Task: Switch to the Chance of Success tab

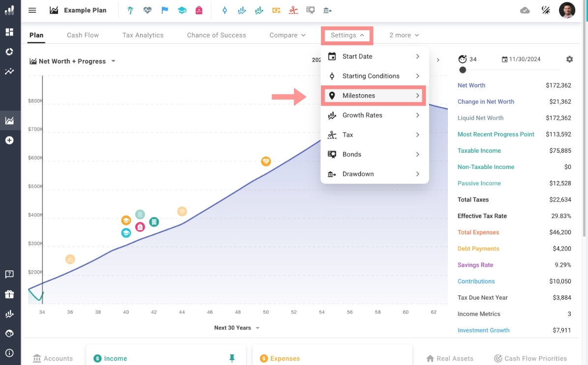Action: pyautogui.click(x=216, y=35)
